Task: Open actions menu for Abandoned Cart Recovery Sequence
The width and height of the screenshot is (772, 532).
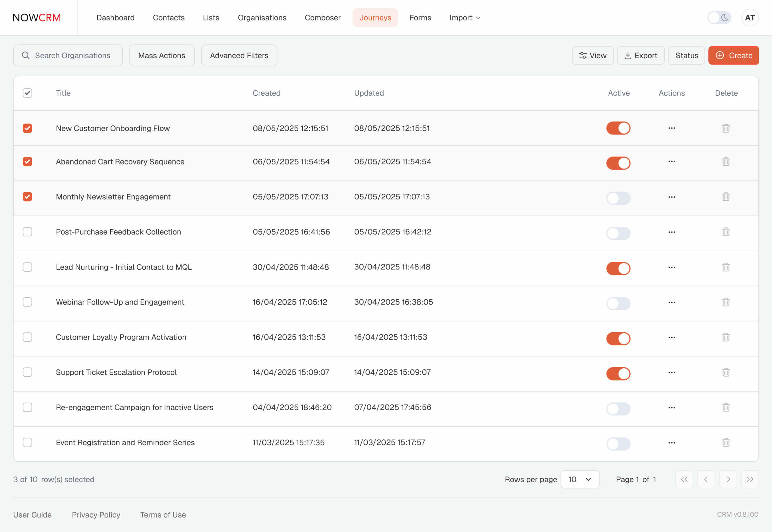Action: [x=672, y=162]
